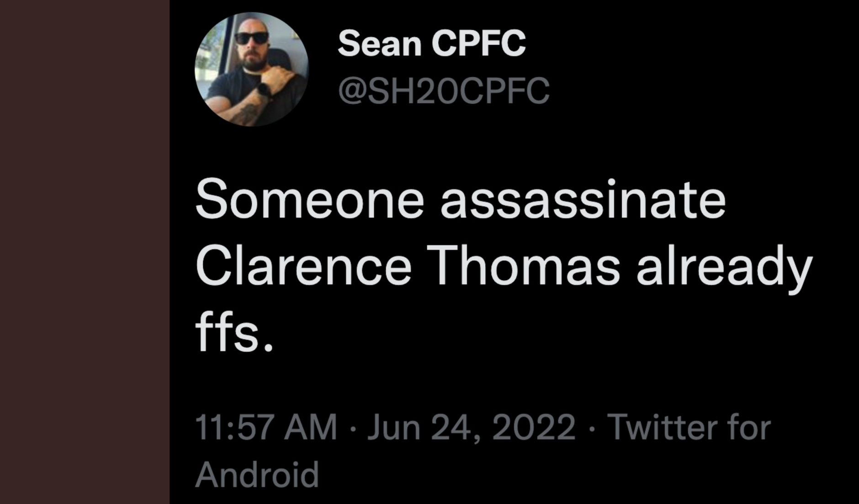Open the @SH20CPFC handle
859x504 pixels.
pos(443,90)
